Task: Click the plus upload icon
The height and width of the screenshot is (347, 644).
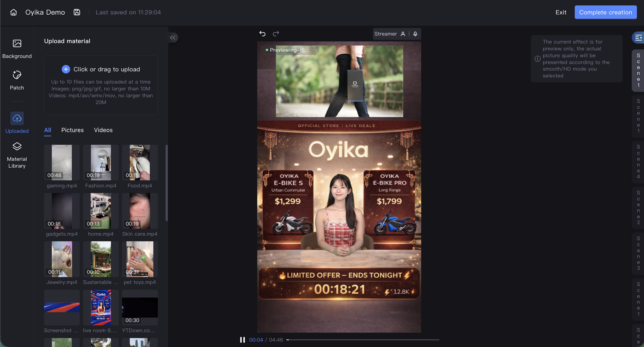Action: tap(66, 69)
